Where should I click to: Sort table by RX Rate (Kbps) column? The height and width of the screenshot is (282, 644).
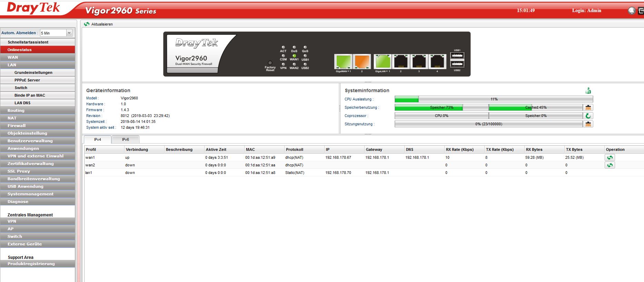click(x=464, y=149)
